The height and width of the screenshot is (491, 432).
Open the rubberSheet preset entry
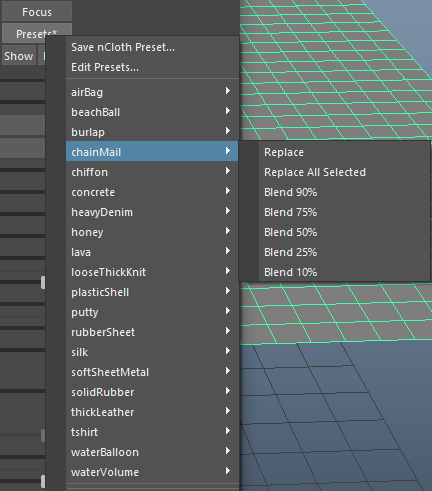pyautogui.click(x=152, y=332)
